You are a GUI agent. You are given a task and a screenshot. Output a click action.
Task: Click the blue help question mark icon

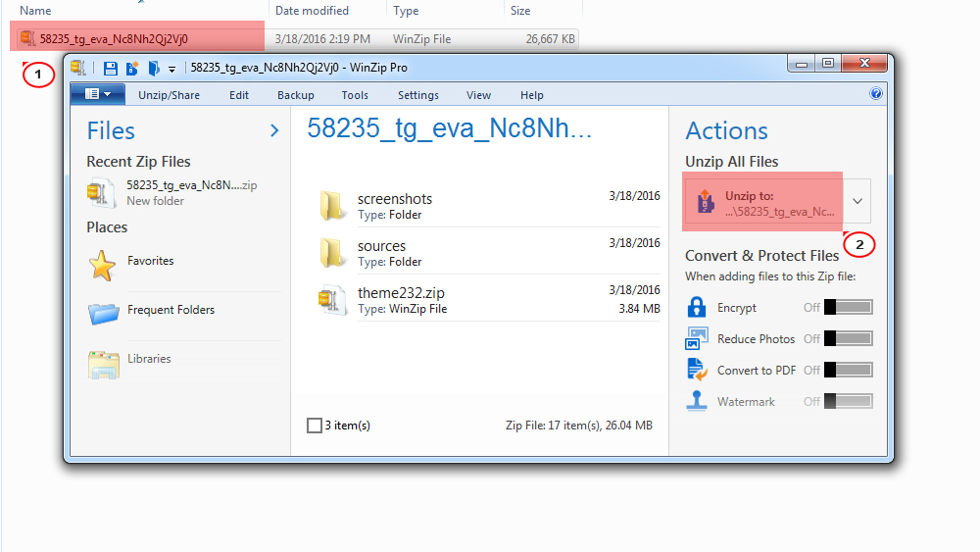point(876,94)
